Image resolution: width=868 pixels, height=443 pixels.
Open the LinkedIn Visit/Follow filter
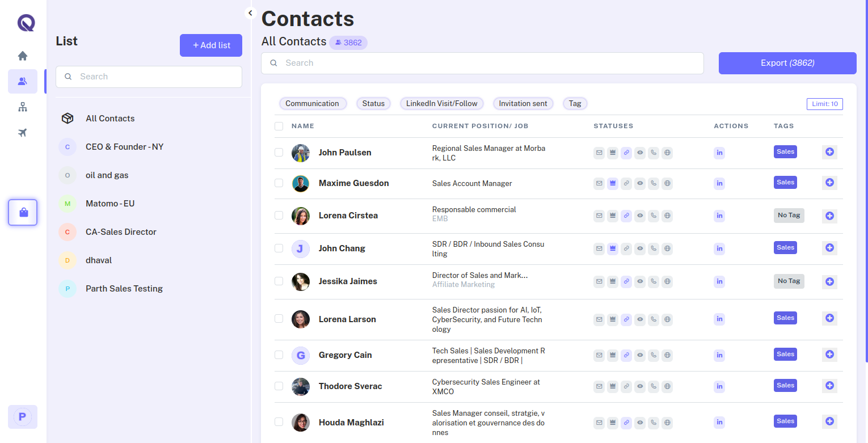(x=441, y=103)
